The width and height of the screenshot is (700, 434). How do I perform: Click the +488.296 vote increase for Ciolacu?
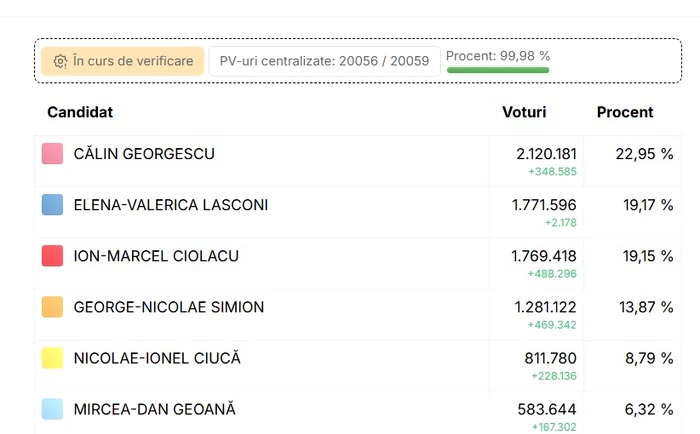(x=552, y=274)
